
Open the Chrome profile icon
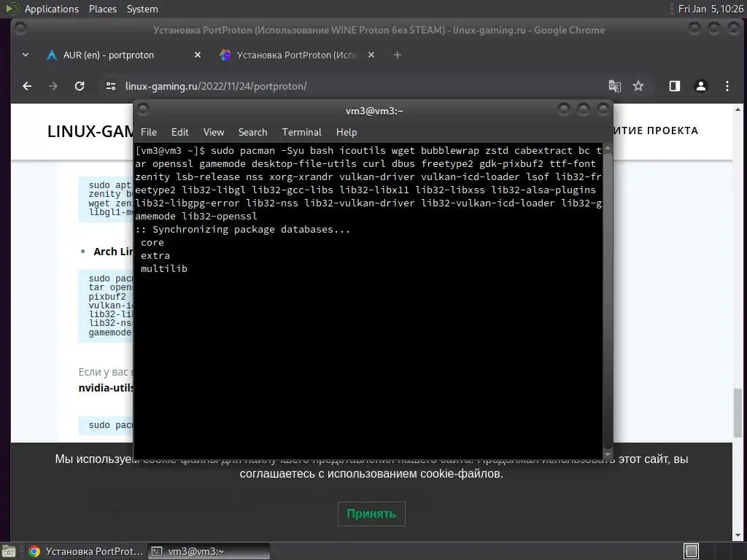[701, 86]
